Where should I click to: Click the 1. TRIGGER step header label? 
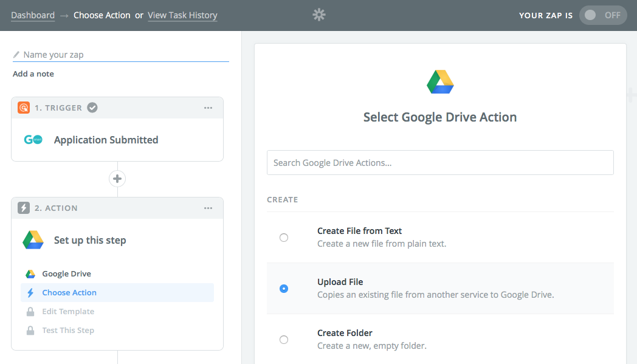(58, 108)
